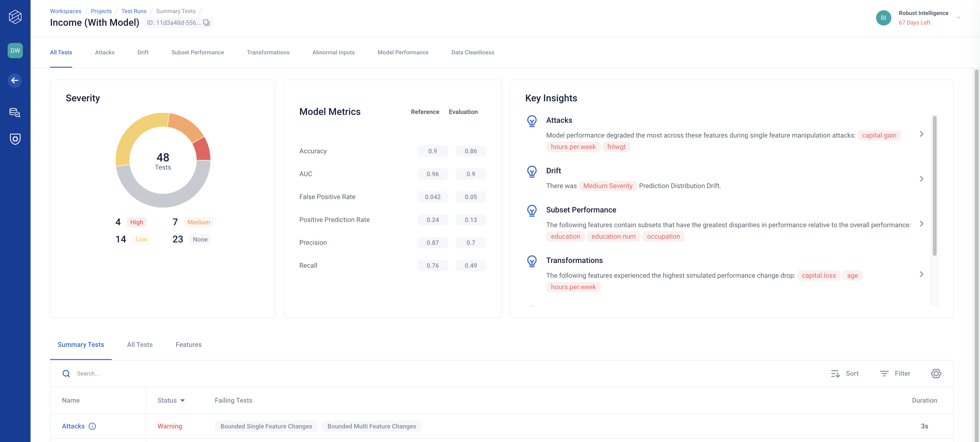Click the Transformations lightbulb icon

coord(532,261)
